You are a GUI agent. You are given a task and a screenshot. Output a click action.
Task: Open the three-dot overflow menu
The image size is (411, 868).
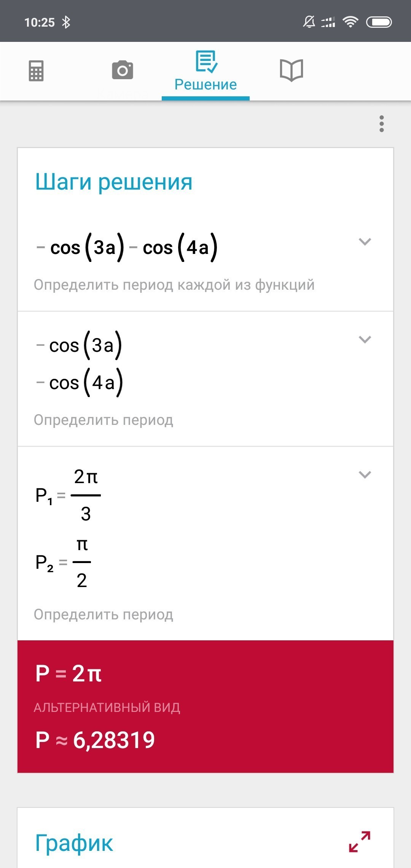(x=382, y=124)
